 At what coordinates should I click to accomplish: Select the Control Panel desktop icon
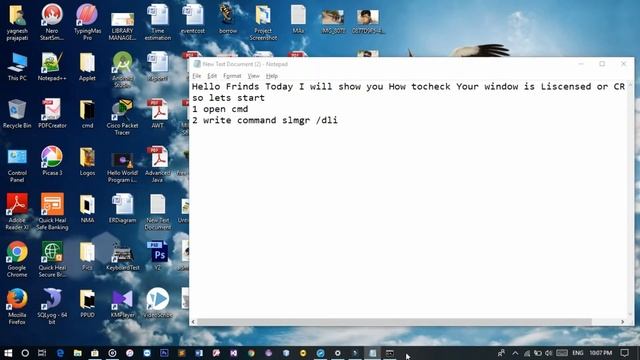click(x=17, y=165)
